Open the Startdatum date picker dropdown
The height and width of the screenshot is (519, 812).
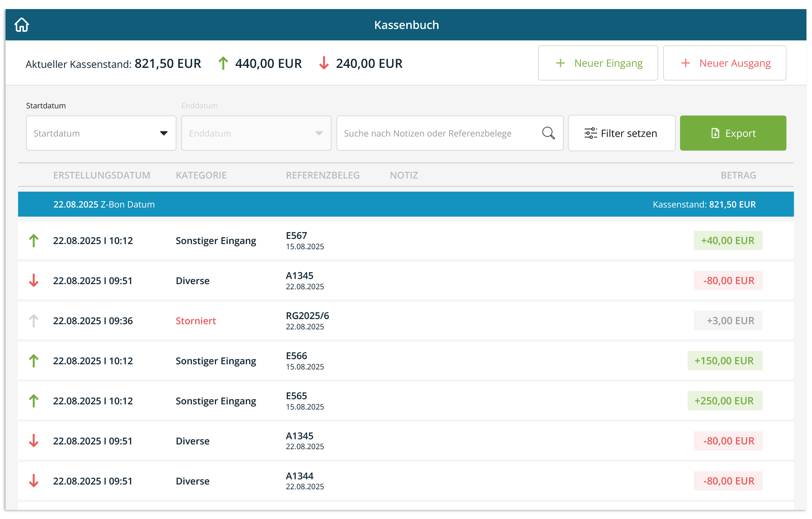tap(165, 133)
